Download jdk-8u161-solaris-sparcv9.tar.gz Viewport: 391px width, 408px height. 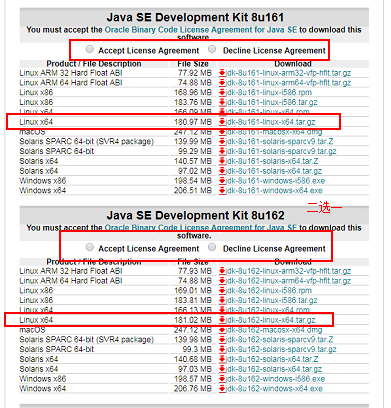click(281, 151)
